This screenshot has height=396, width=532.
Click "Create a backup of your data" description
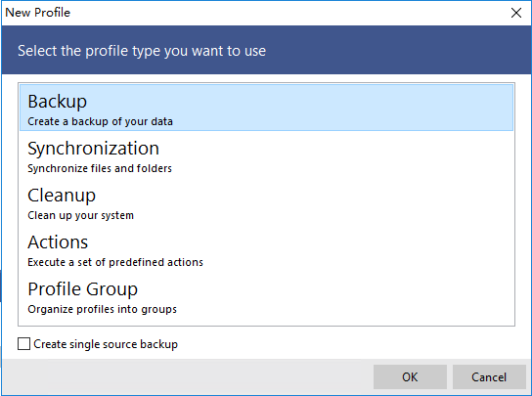click(100, 121)
